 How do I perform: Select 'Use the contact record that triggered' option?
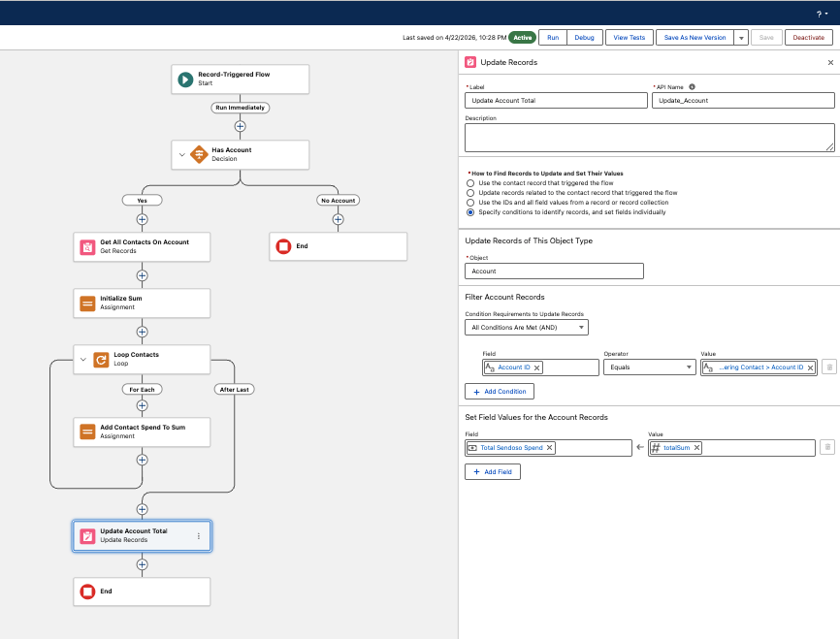tap(470, 183)
